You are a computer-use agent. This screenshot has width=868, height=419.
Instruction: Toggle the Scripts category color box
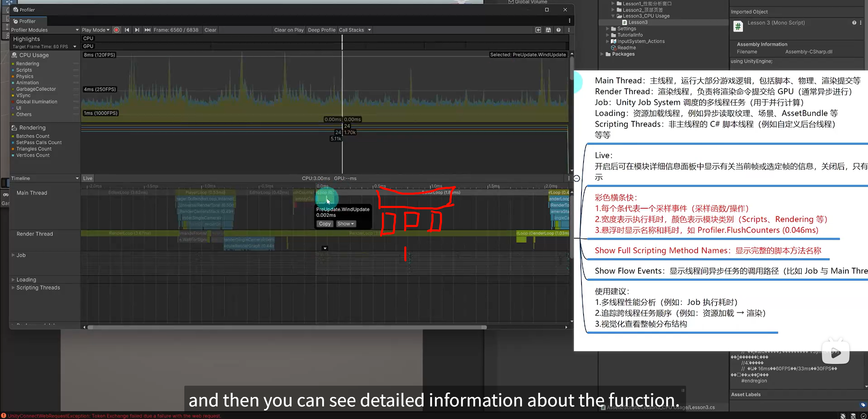click(x=13, y=70)
